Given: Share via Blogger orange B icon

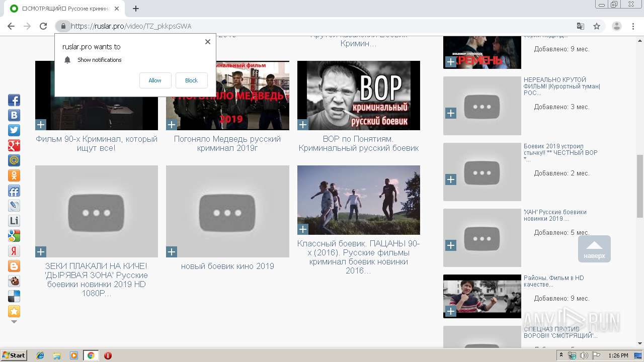Looking at the screenshot, I should [x=14, y=266].
